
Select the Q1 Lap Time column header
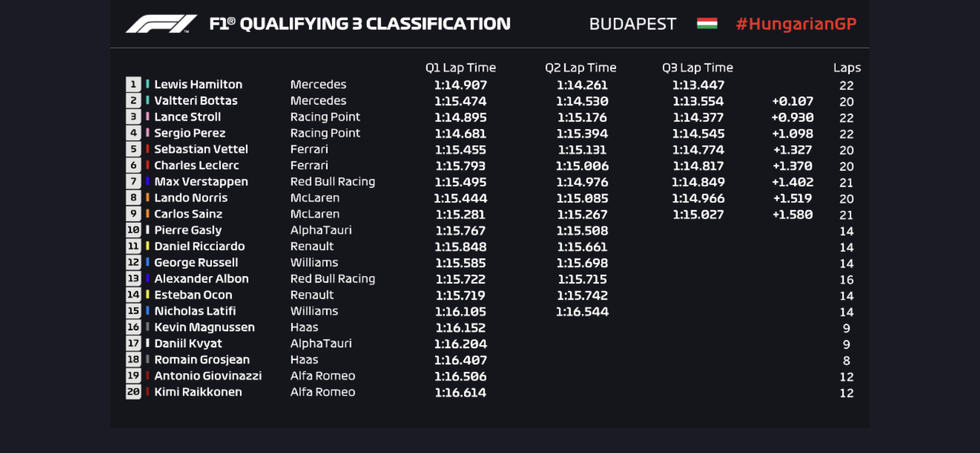[x=460, y=68]
